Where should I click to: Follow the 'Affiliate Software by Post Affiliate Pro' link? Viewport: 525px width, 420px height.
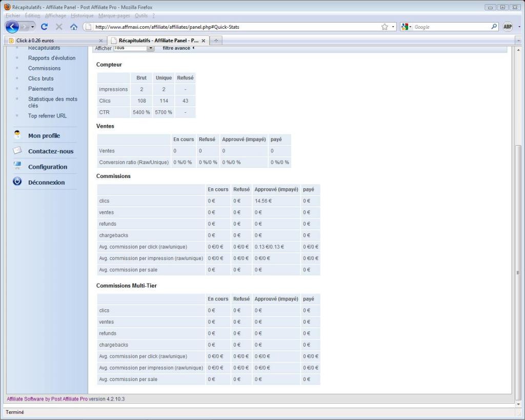click(x=47, y=399)
